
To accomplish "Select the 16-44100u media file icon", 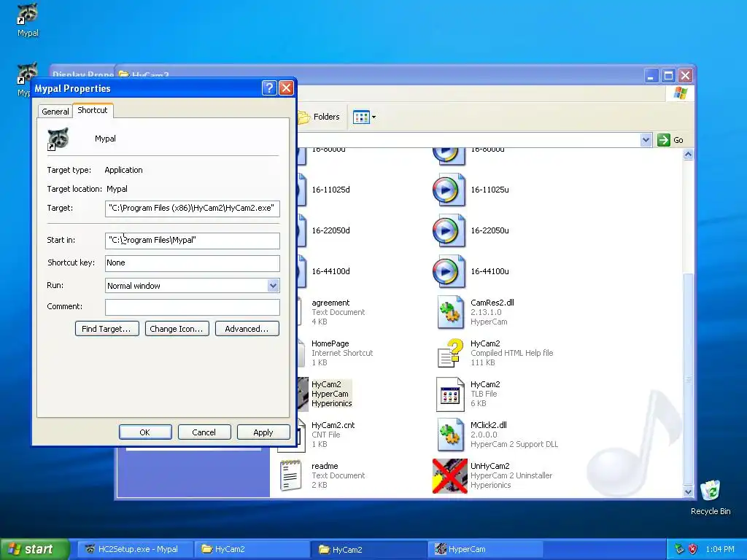I will tap(449, 271).
